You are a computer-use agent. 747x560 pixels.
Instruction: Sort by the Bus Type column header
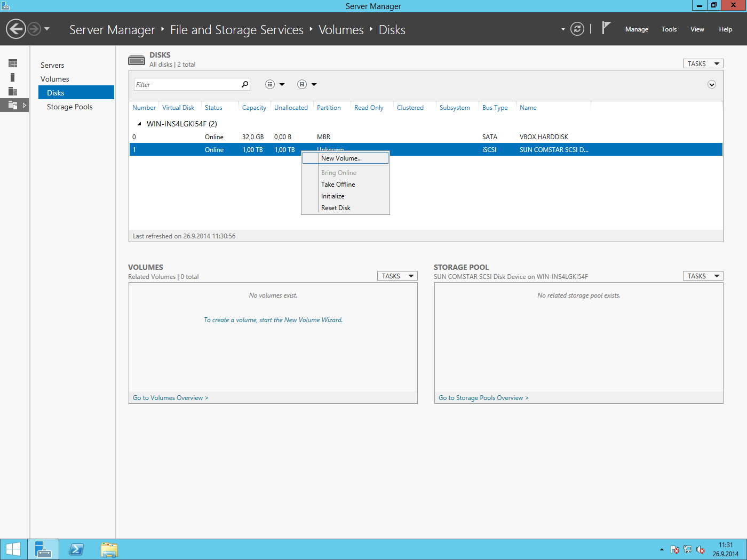pos(495,108)
